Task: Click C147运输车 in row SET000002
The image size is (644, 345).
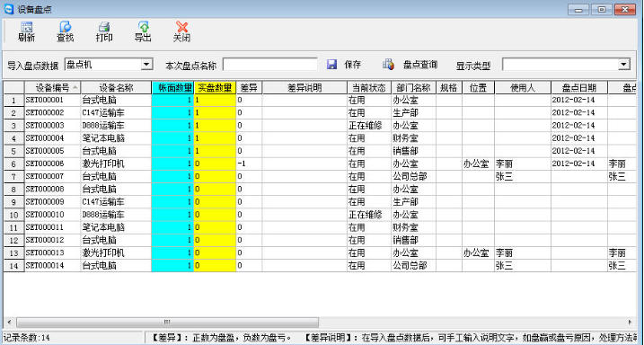Action: click(x=103, y=113)
